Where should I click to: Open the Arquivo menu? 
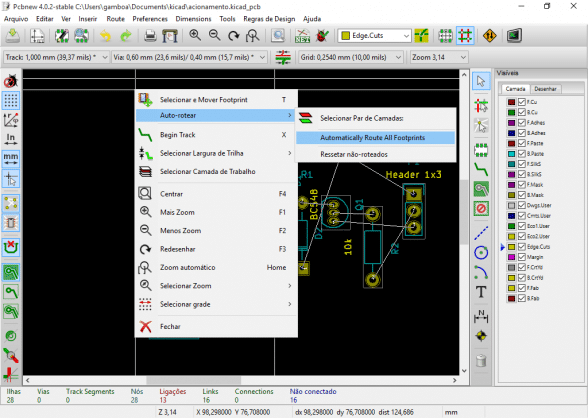coord(16,19)
